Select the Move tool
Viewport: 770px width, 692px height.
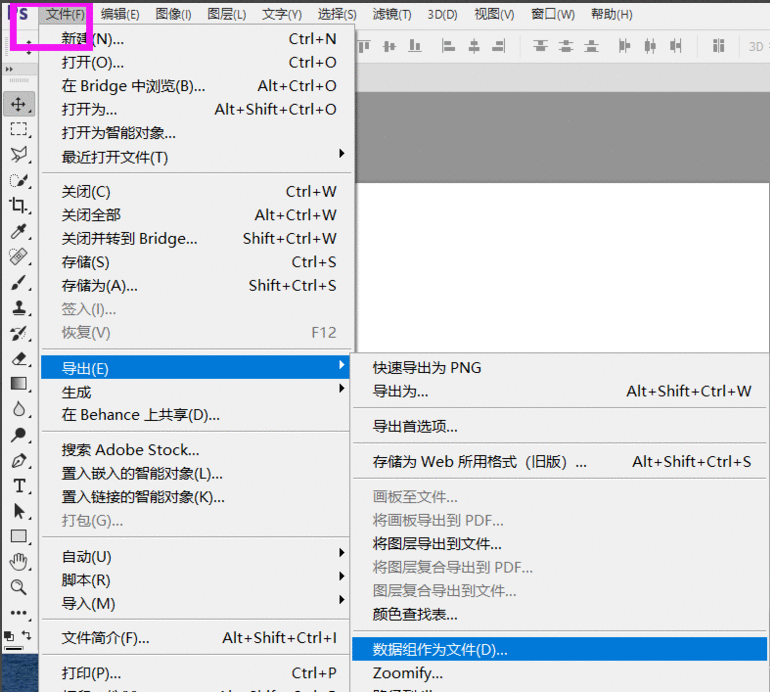click(18, 104)
